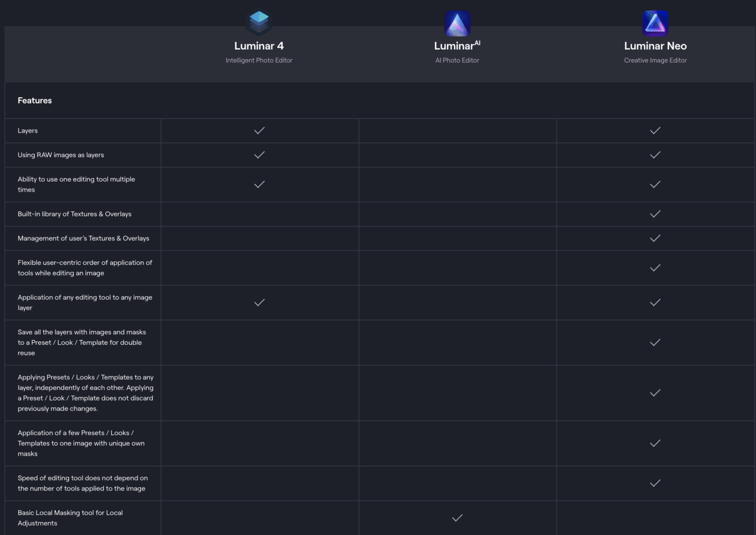Click the LuminarAI app icon
Image resolution: width=756 pixels, height=535 pixels.
click(x=457, y=24)
